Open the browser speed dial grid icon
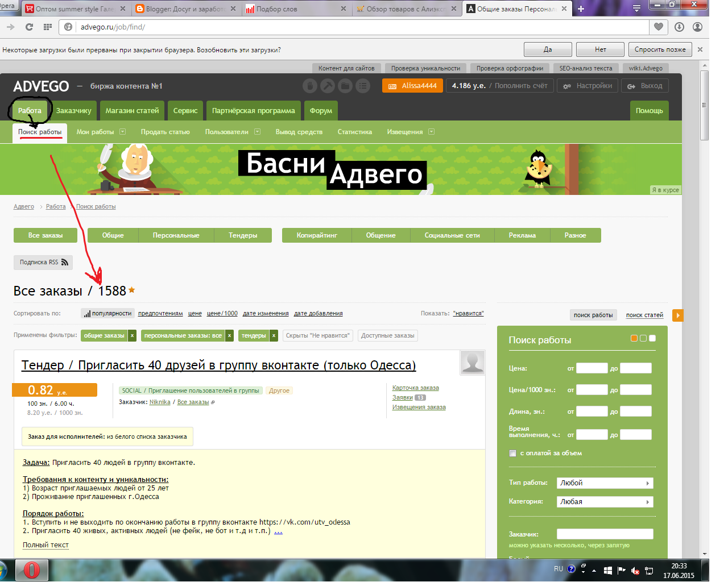Image resolution: width=728 pixels, height=582 pixels. pos(48,27)
